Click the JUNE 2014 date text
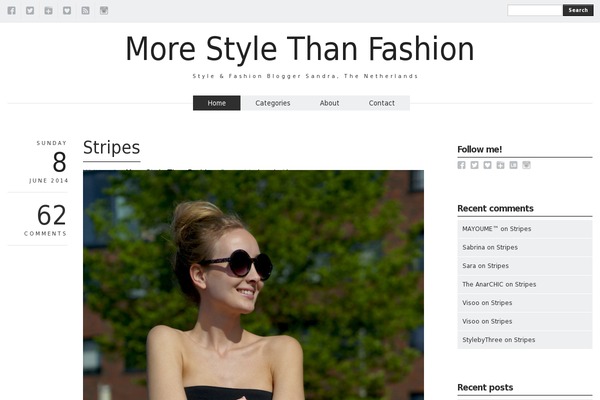This screenshot has height=400, width=600. [x=49, y=181]
